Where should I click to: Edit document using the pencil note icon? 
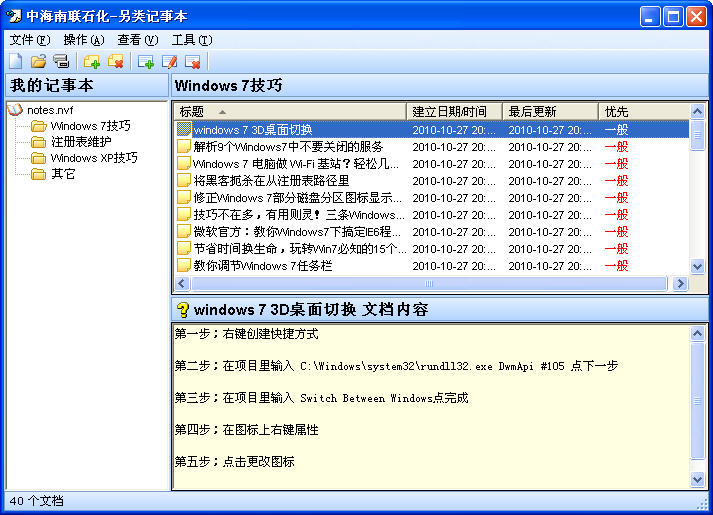pos(170,61)
